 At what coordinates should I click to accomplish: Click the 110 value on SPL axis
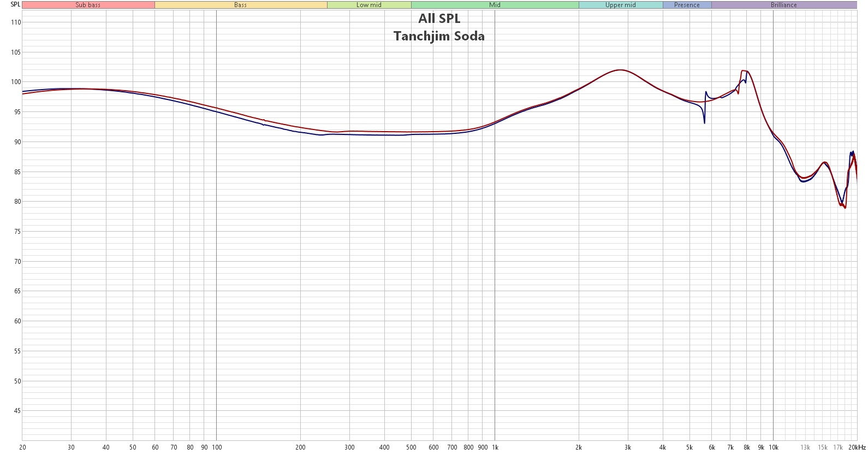pyautogui.click(x=16, y=22)
